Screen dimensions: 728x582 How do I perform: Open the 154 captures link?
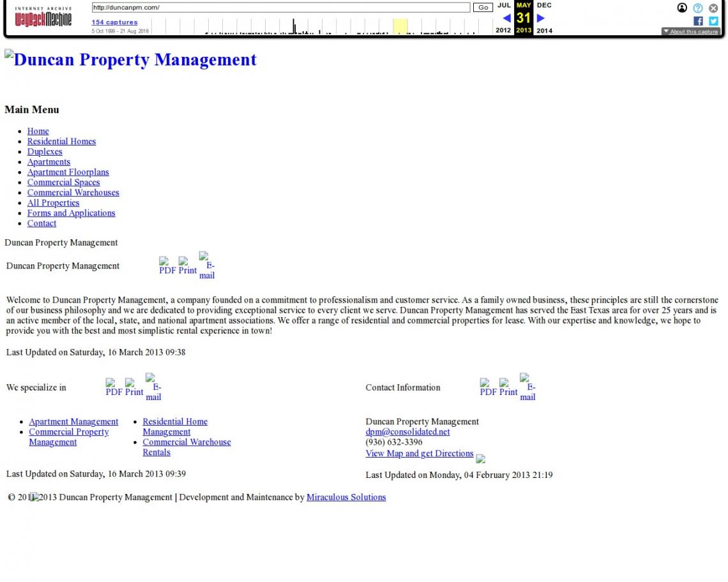point(115,22)
